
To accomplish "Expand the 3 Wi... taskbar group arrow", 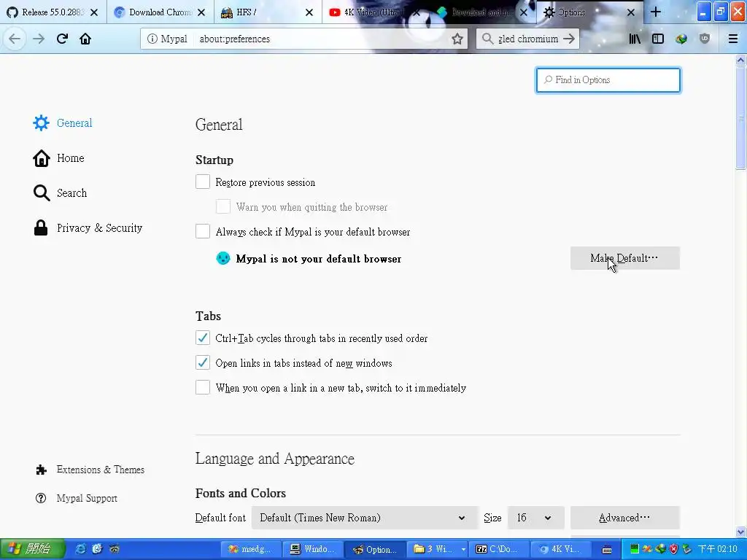I will click(463, 550).
